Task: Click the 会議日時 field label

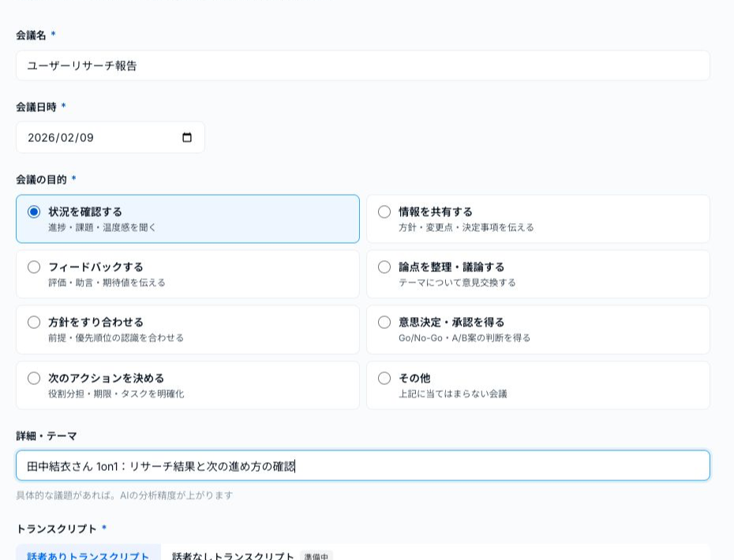Action: point(36,107)
